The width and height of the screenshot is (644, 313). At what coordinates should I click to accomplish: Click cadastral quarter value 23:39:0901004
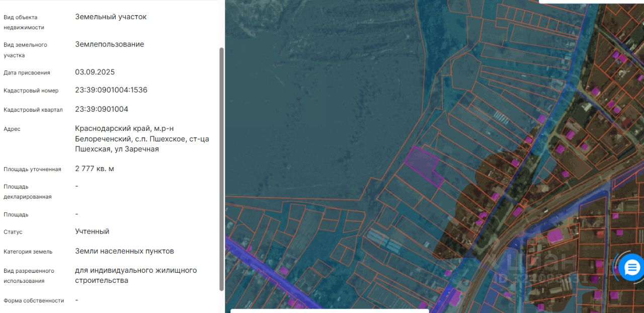click(102, 109)
